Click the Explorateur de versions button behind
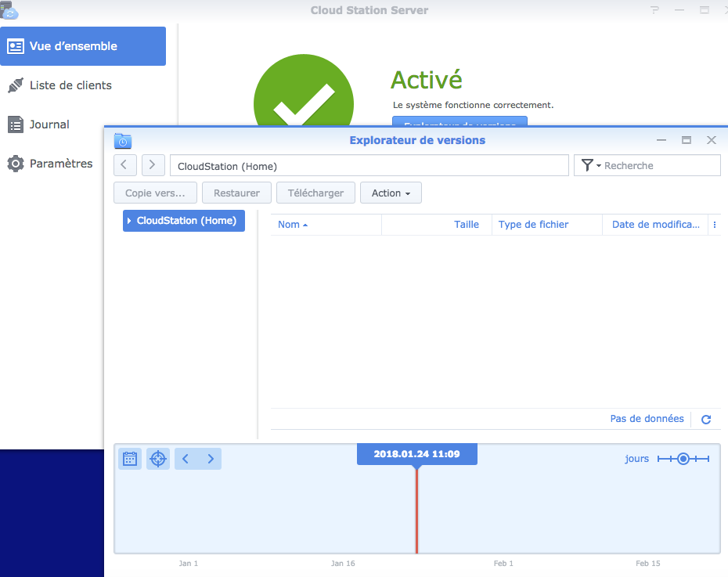Viewport: 728px width, 577px height. (x=460, y=121)
